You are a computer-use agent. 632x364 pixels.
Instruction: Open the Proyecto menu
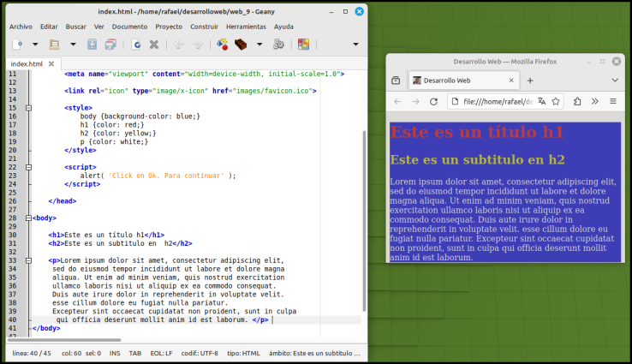tap(169, 27)
